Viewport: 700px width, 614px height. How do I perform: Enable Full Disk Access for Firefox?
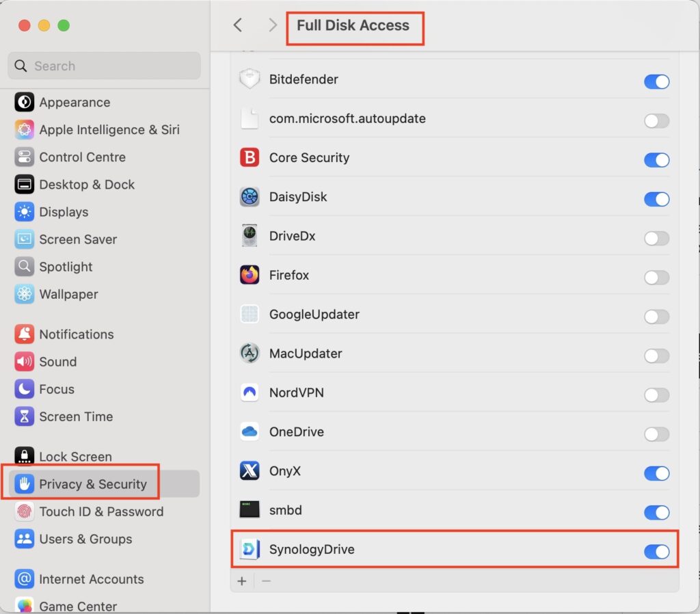point(656,277)
